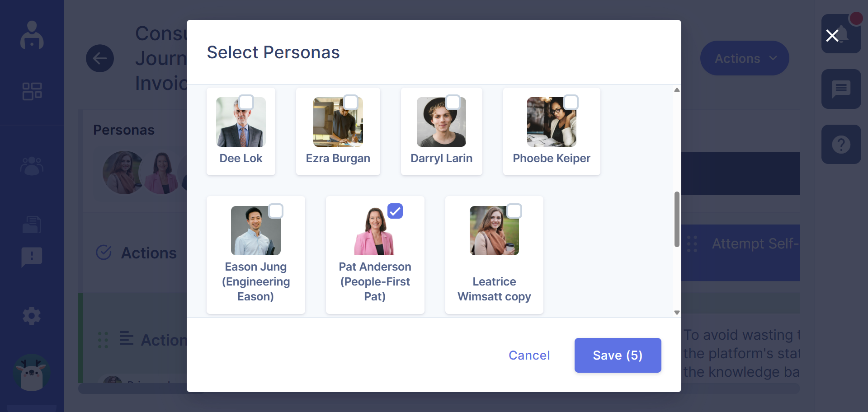This screenshot has width=868, height=412.
Task: Uncheck the Pat Anderson persona
Action: click(x=395, y=211)
